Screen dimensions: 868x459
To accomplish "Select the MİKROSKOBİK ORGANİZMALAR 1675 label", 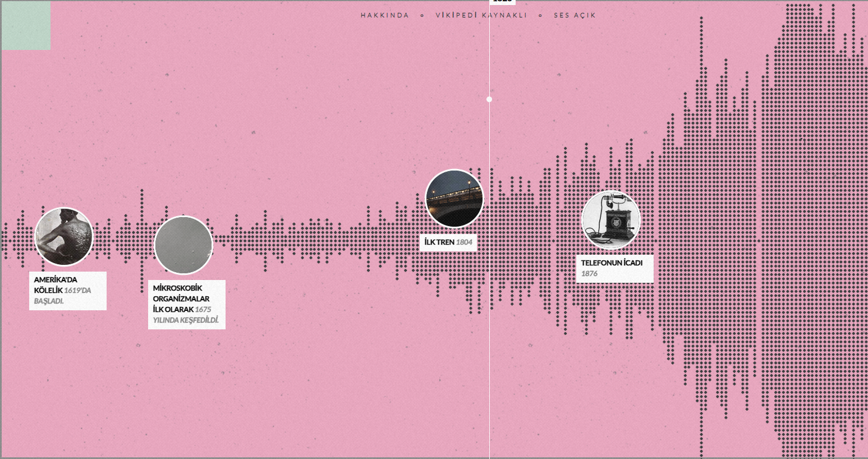I will point(187,304).
